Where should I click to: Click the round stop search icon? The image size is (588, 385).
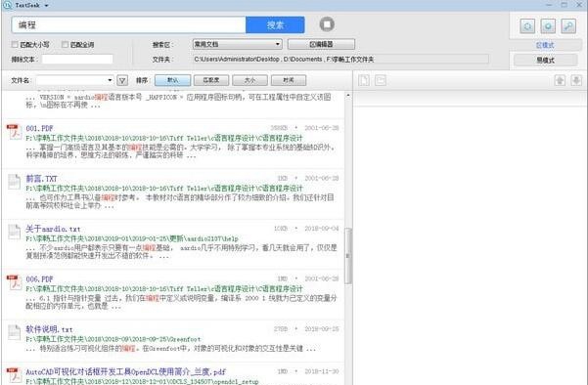click(327, 24)
